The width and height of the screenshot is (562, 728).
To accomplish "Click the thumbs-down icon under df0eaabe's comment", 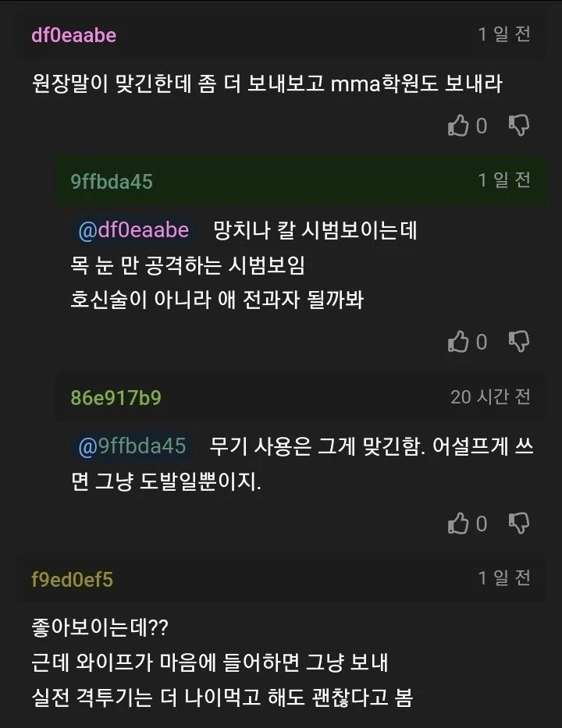I will coord(518,126).
